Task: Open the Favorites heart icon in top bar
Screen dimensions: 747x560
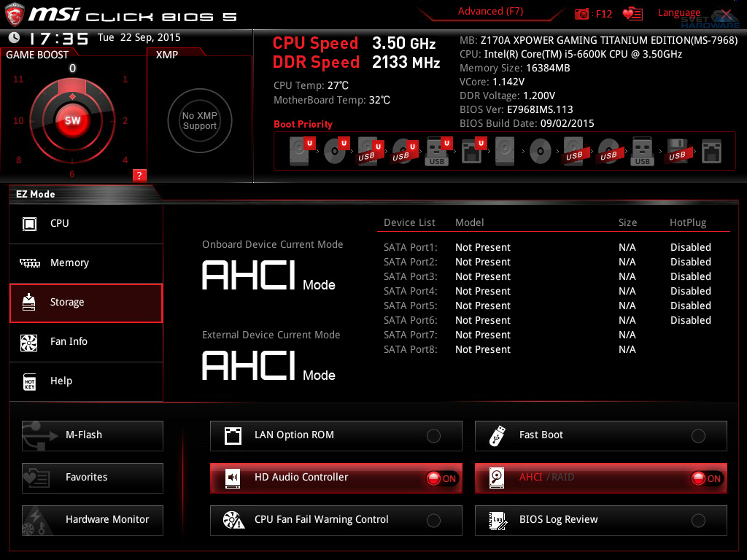Action: click(x=632, y=13)
